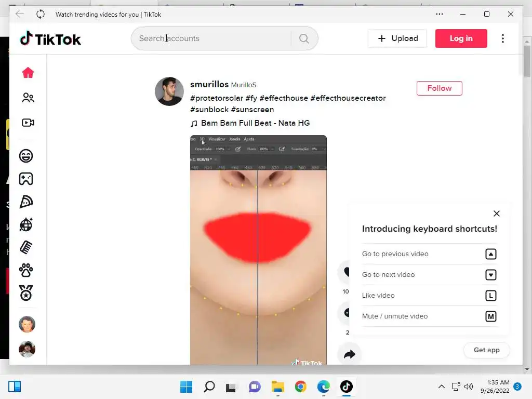The width and height of the screenshot is (532, 399).
Task: Share the video with arrow icon
Action: point(349,354)
